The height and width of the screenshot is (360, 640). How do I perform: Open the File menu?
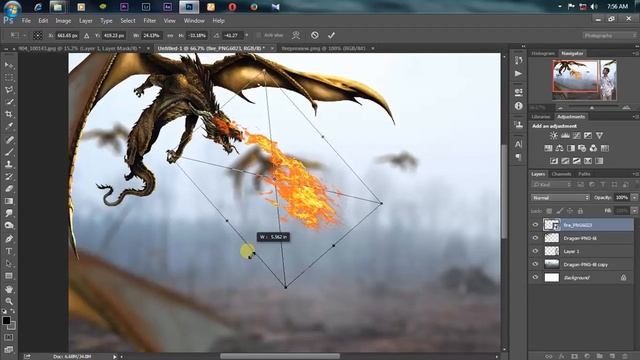coord(26,20)
